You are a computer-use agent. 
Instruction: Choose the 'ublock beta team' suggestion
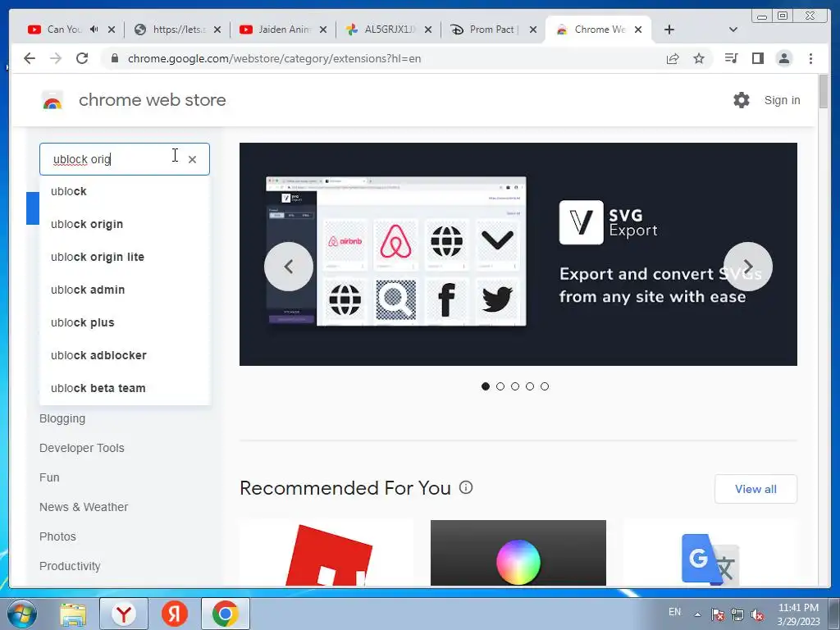click(x=125, y=388)
